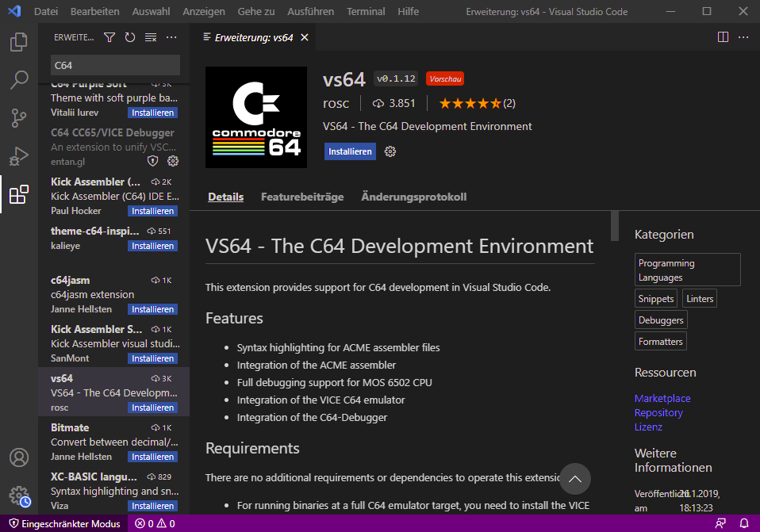Click Eingeschränkter Modus in status bar
Screen dimensions: 760x532
coord(64,524)
